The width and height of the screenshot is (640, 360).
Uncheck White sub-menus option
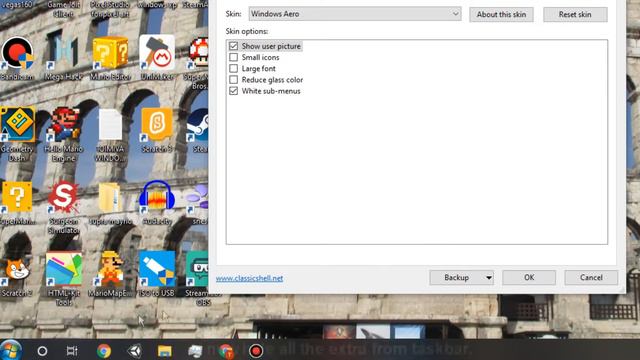point(233,91)
